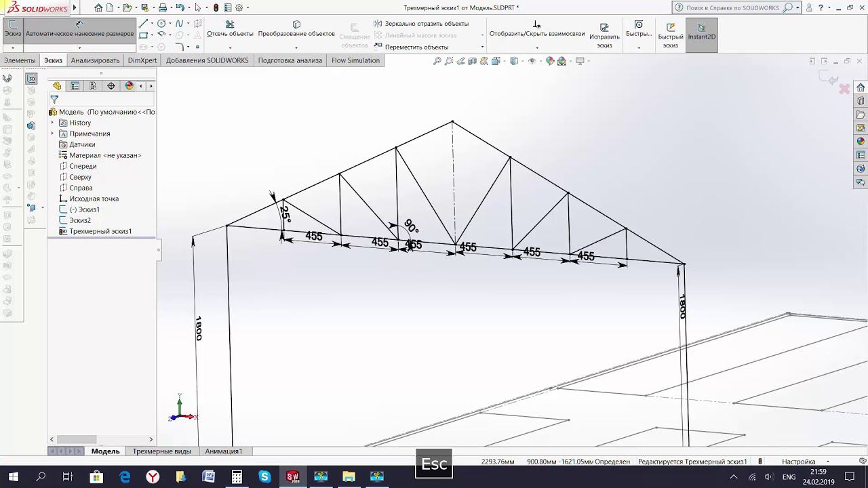Expand the SOLIDWORKS menu flyout arrow
868x488 pixels.
[75, 7]
